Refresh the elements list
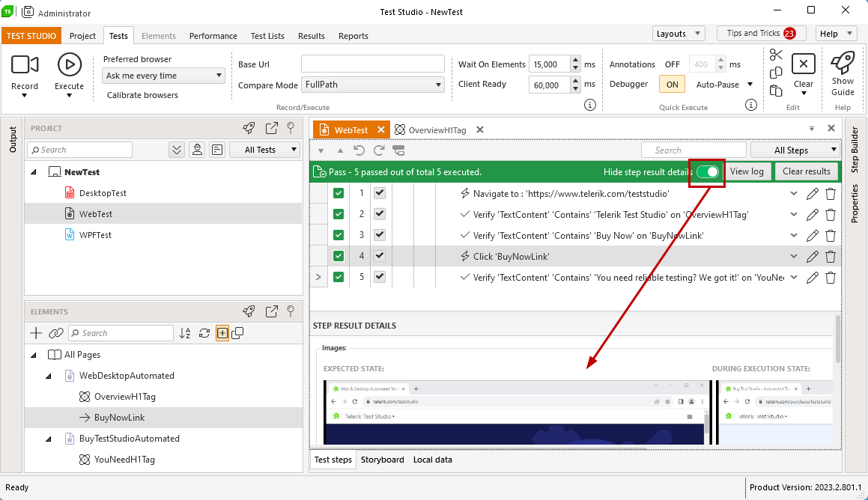The image size is (868, 500). click(x=204, y=333)
